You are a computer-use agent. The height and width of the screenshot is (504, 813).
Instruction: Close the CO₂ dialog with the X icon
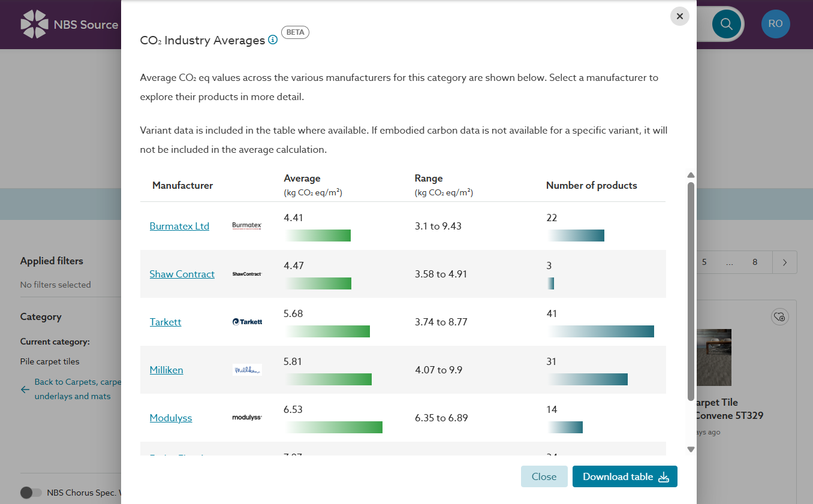point(679,16)
